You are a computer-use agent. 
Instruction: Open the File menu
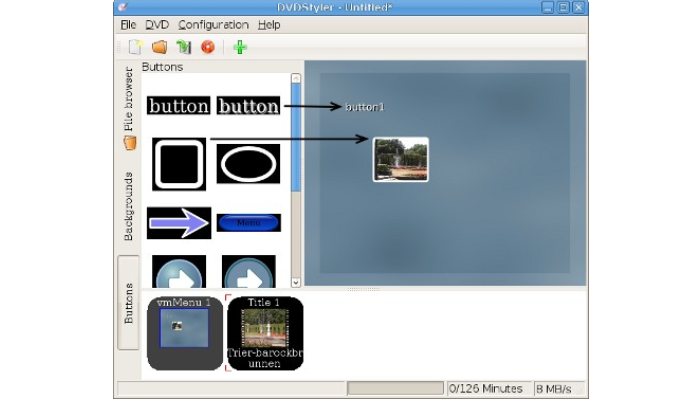pos(127,24)
